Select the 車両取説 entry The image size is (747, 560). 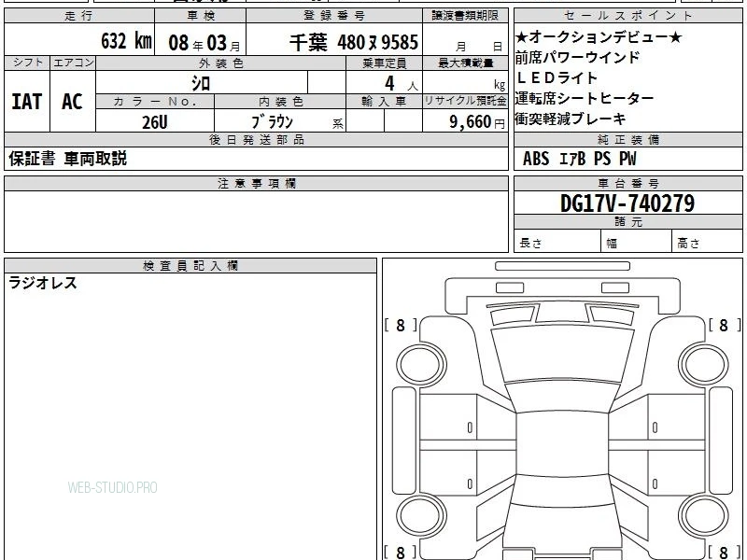point(95,159)
